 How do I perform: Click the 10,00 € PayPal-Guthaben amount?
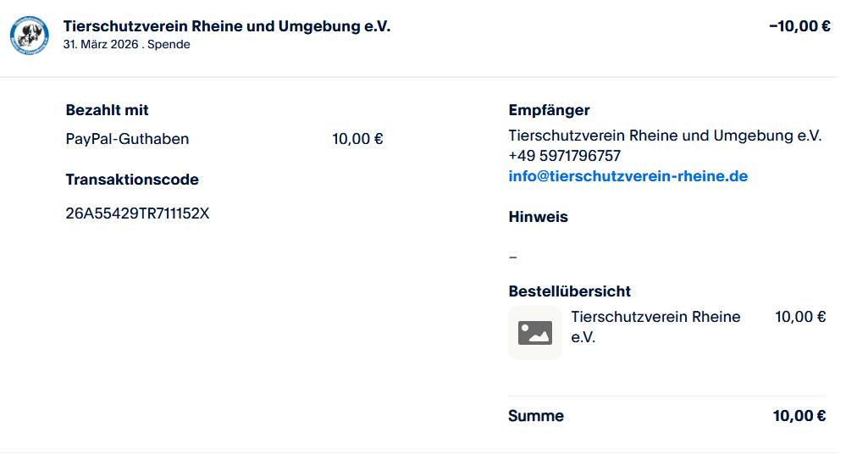[x=357, y=139]
